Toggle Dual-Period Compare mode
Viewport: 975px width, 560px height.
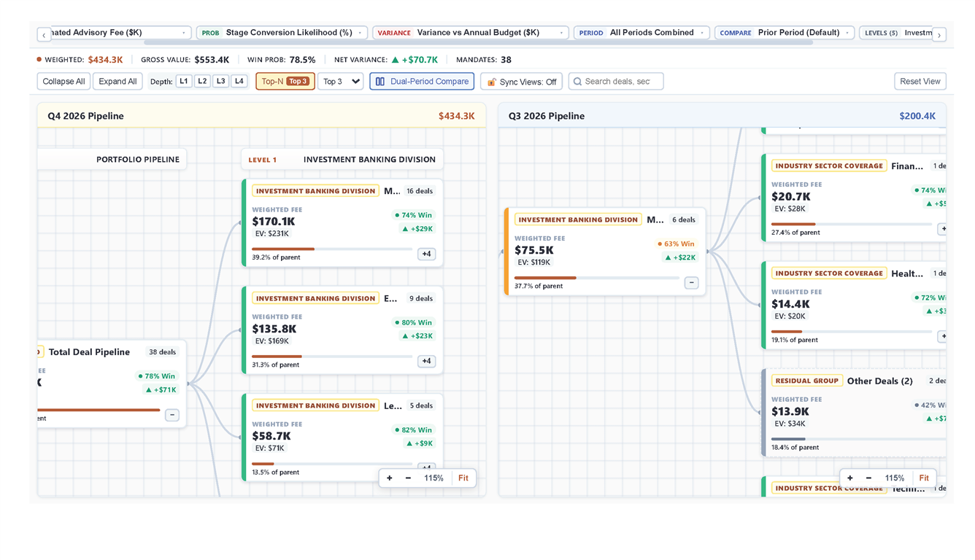[x=423, y=82]
